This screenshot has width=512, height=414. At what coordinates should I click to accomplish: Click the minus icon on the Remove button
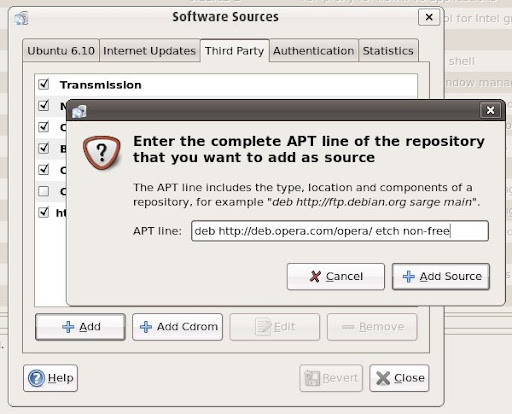coord(348,327)
